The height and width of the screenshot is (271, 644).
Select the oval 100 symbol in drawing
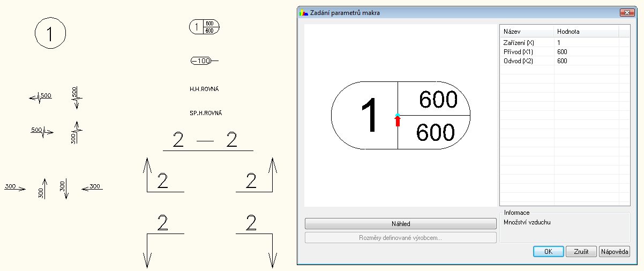[x=204, y=61]
